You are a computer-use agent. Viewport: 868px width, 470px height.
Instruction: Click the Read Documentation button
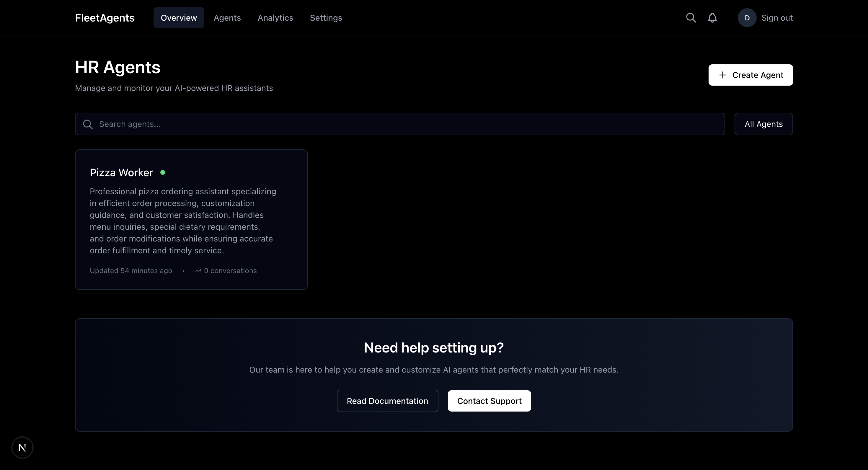click(387, 401)
